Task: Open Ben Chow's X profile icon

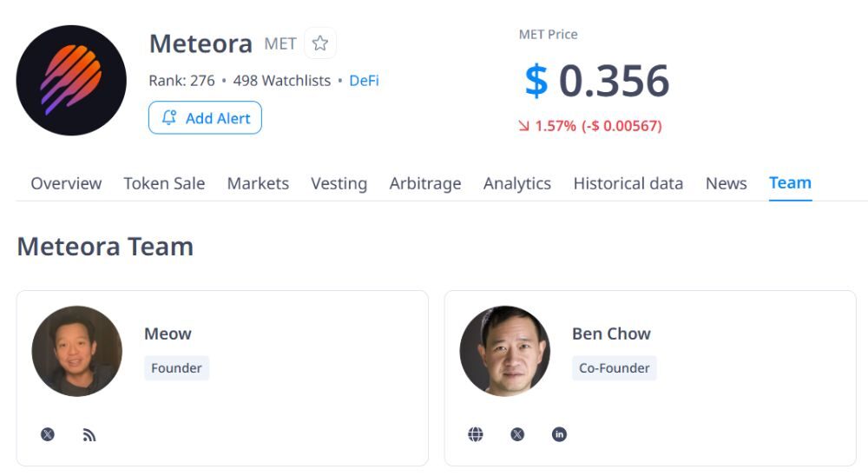Action: 517,434
